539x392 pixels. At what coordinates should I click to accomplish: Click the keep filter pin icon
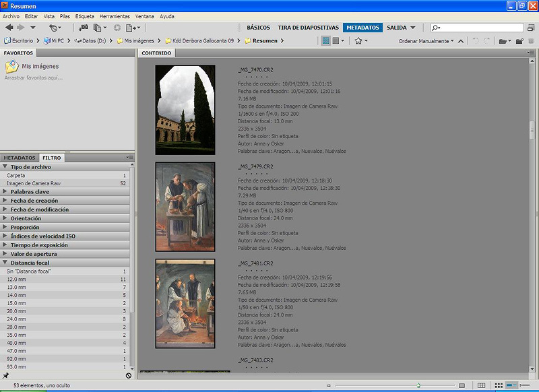[x=5, y=375]
